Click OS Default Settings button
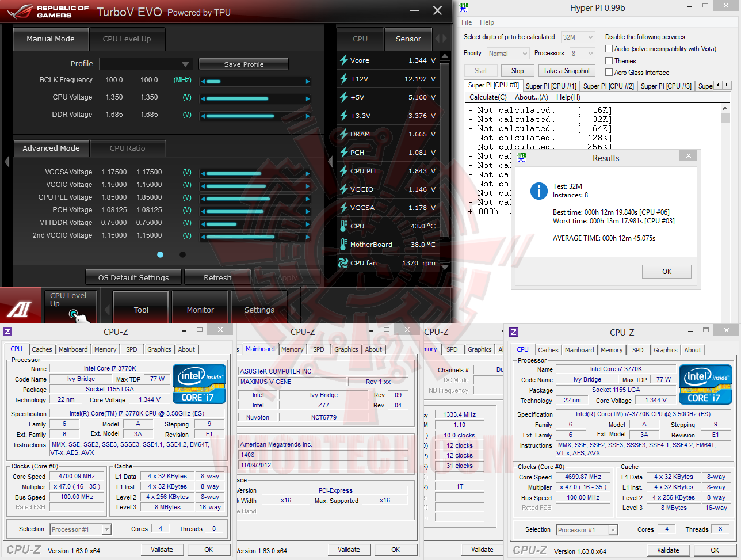The height and width of the screenshot is (560, 741). click(133, 277)
